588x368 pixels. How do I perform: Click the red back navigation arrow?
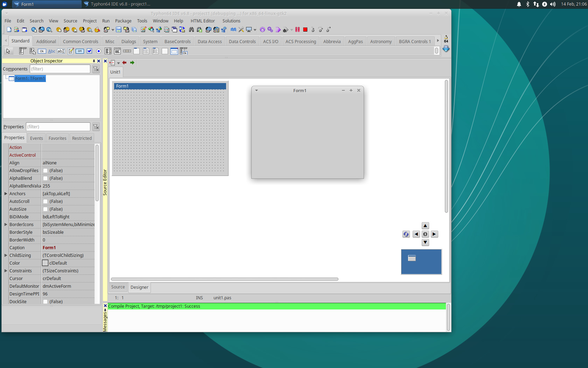[x=124, y=63]
